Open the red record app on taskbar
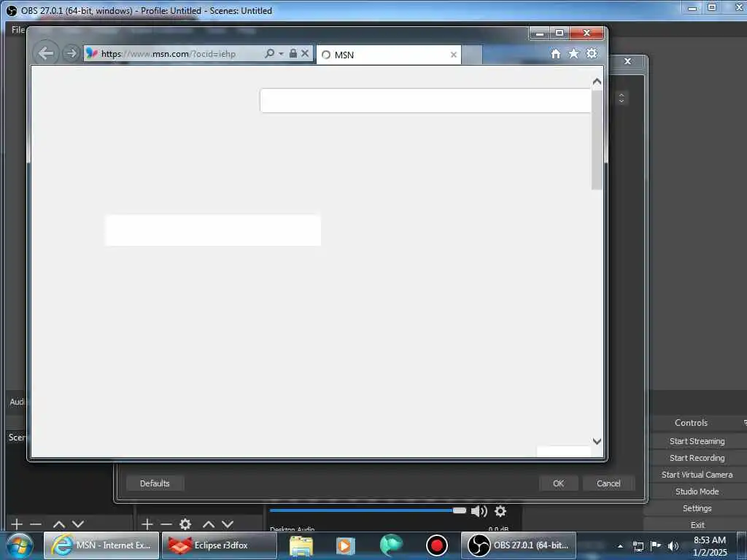 click(436, 545)
